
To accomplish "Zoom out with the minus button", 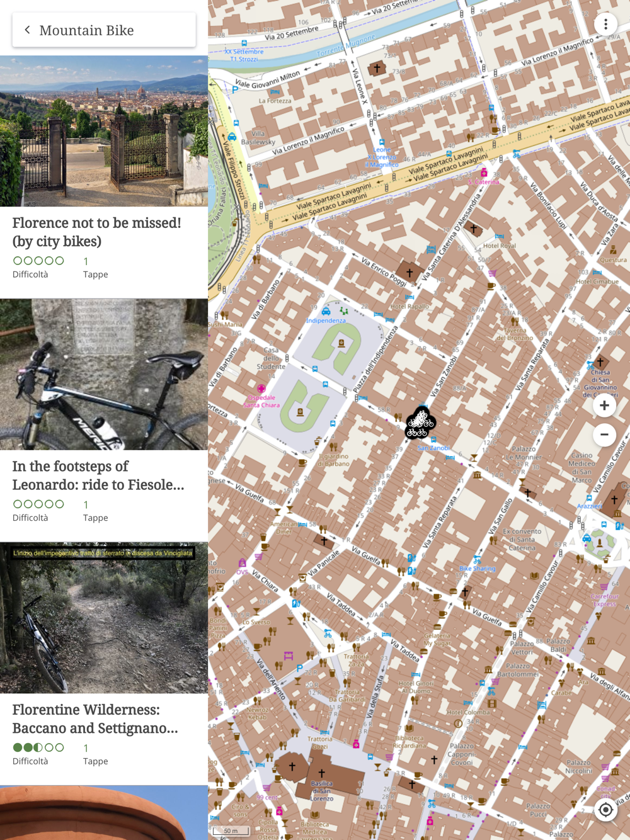I will pyautogui.click(x=604, y=434).
